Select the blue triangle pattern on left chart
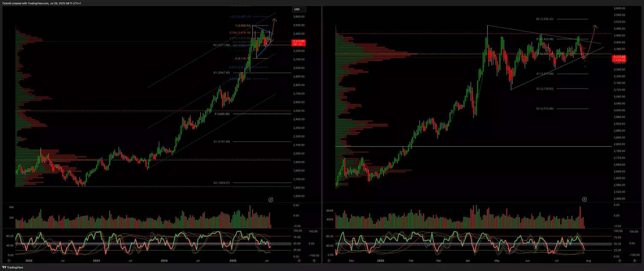 [261, 41]
